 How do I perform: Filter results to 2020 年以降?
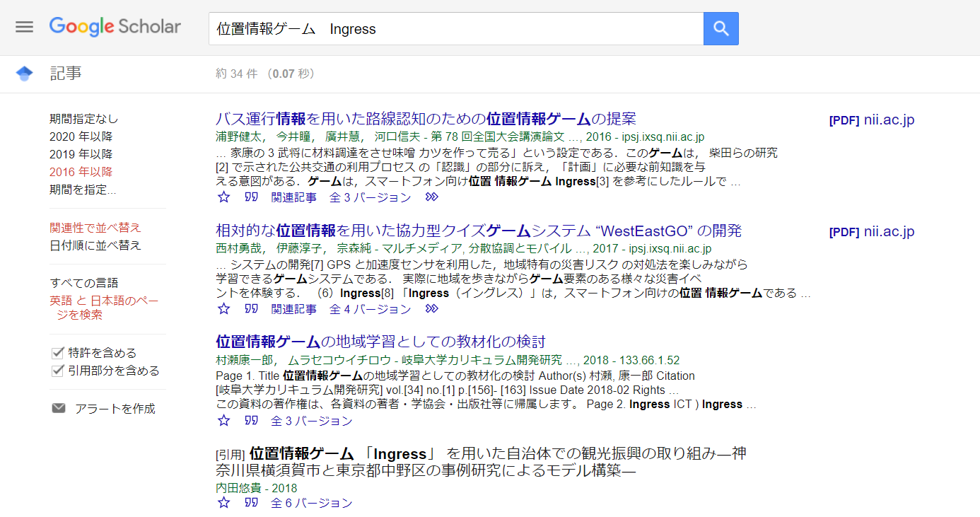pyautogui.click(x=81, y=136)
